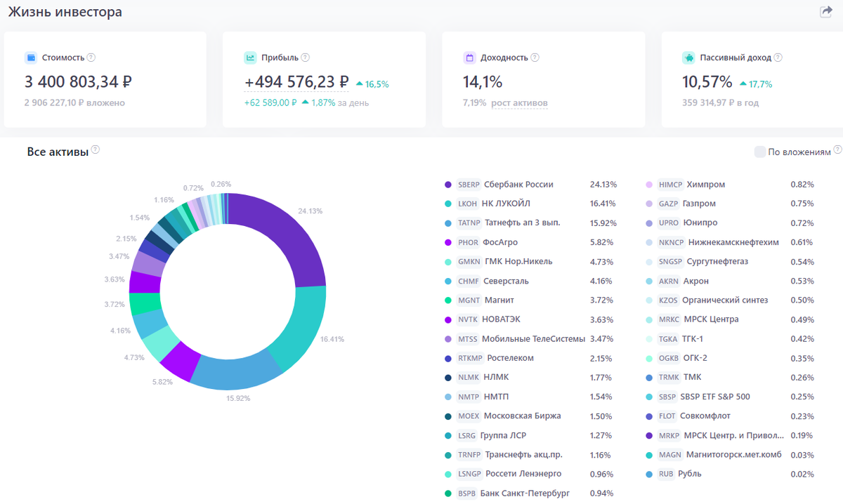Show the help hint beside Доходность
The width and height of the screenshot is (843, 504).
[535, 58]
